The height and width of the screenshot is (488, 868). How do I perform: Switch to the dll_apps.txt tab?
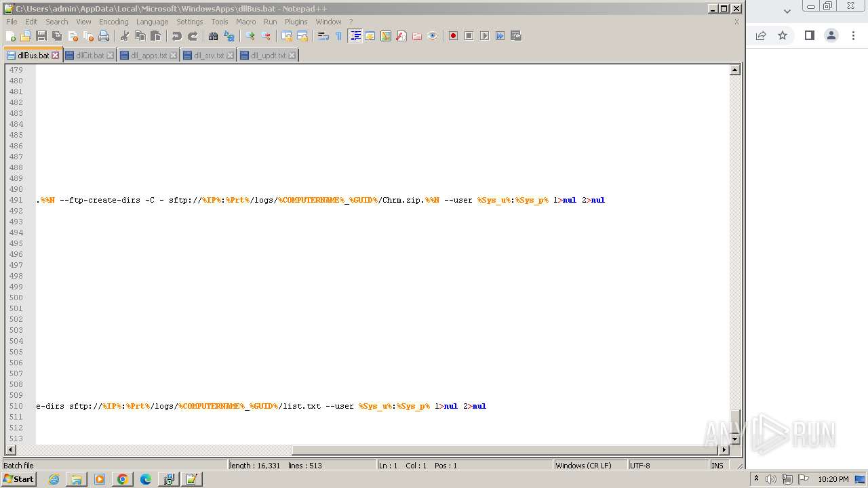point(149,56)
